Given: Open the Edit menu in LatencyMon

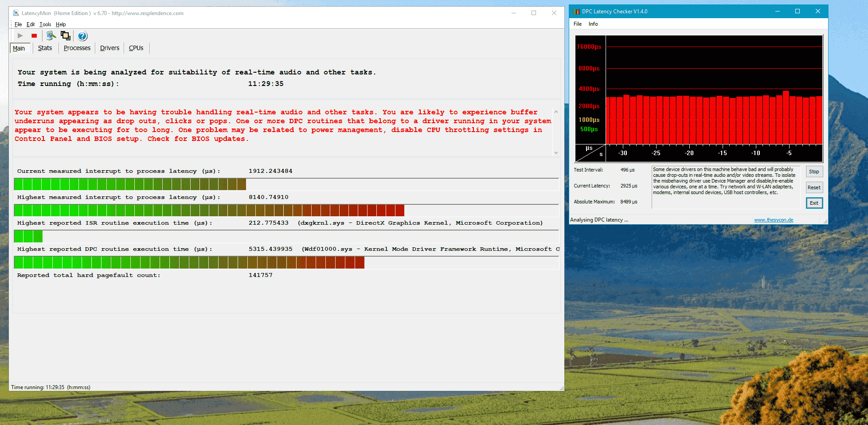Looking at the screenshot, I should [31, 24].
